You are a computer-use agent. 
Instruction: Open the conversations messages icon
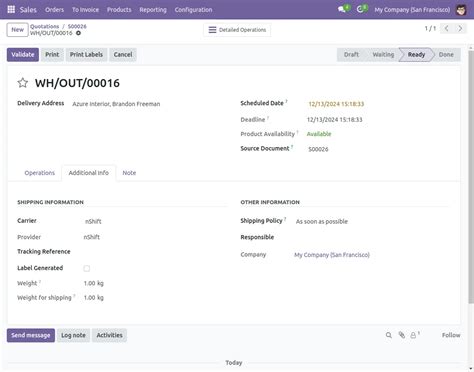pos(342,9)
